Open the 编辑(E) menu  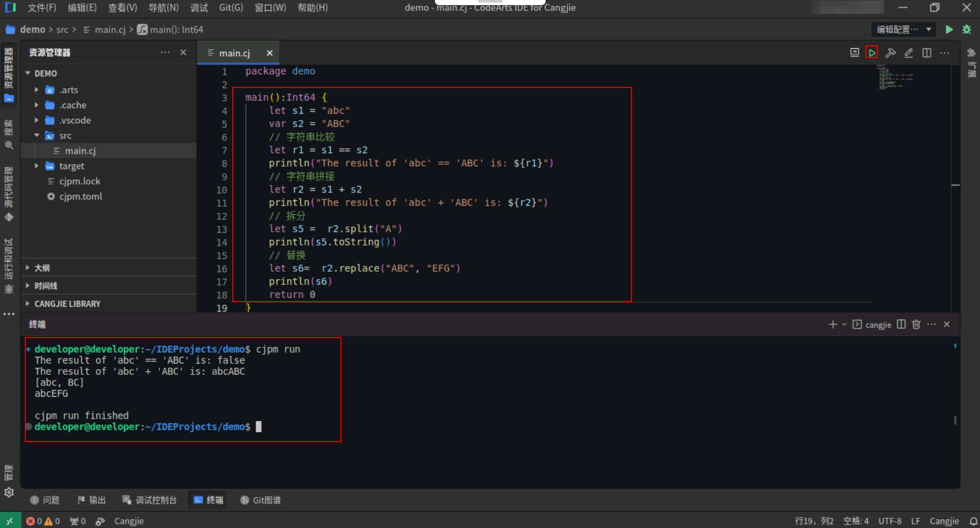click(82, 8)
